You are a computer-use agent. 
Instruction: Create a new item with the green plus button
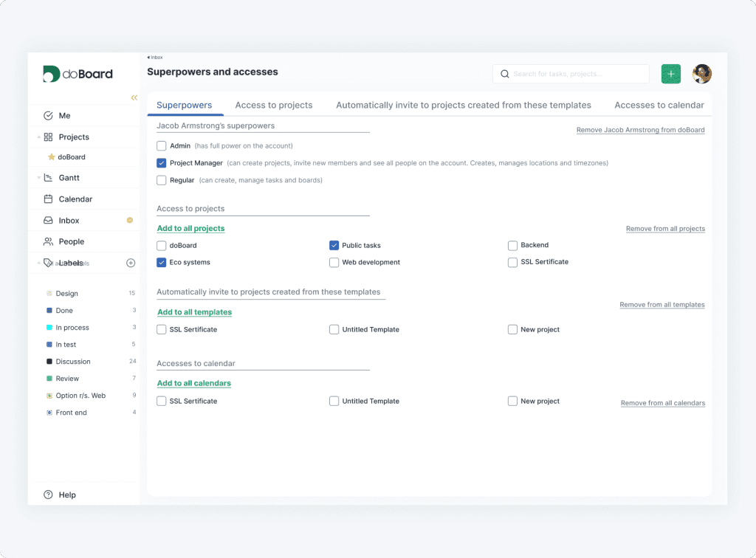point(670,74)
